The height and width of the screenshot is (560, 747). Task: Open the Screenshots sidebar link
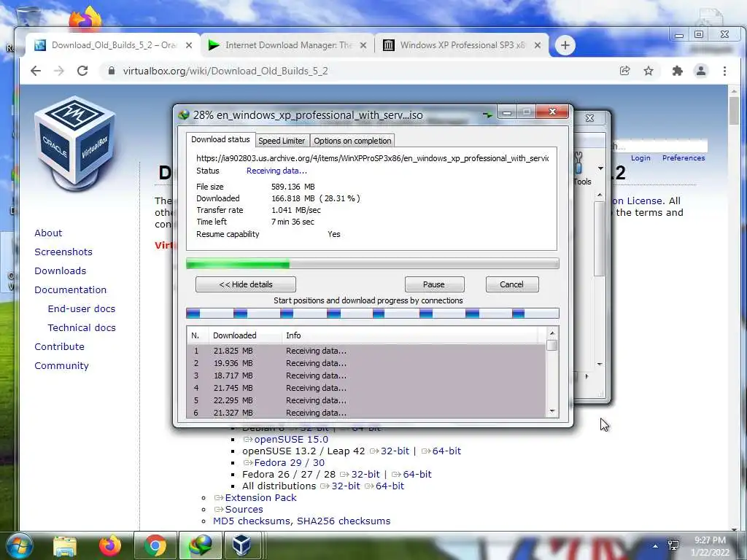coord(63,252)
